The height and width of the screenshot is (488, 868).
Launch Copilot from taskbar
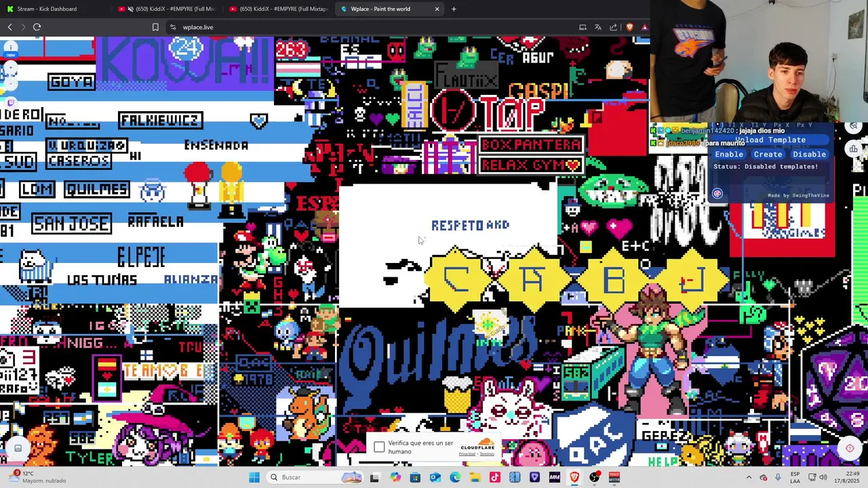(x=395, y=477)
